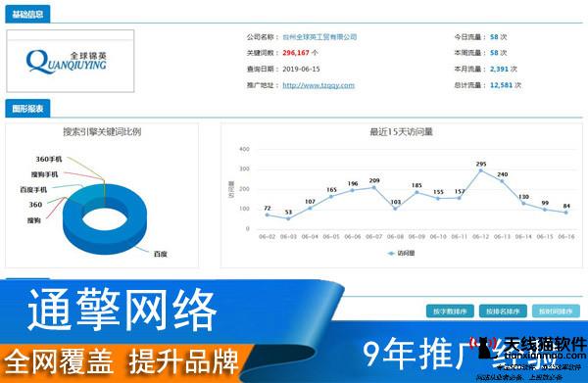Click the 搜狗手机 pie chart label
The image size is (588, 383).
click(45, 174)
